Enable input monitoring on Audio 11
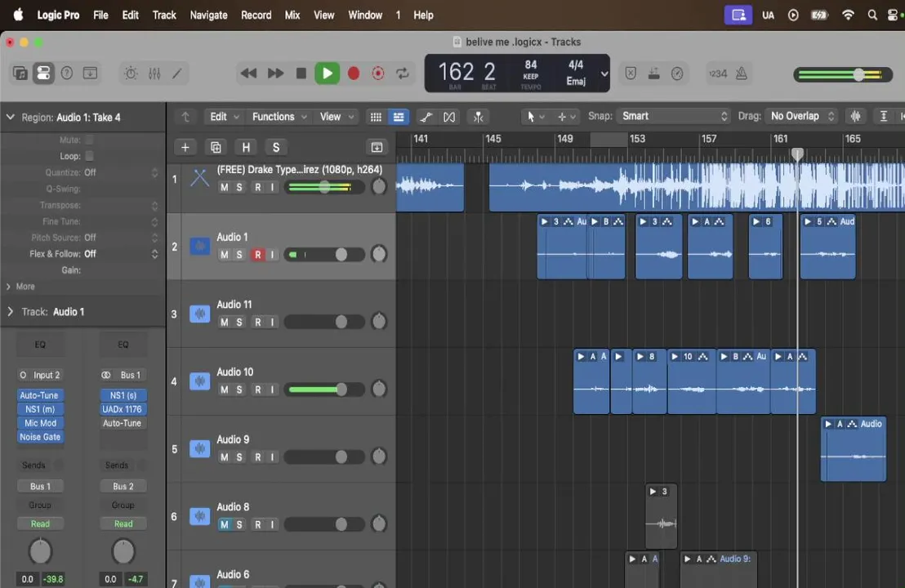 pyautogui.click(x=273, y=322)
